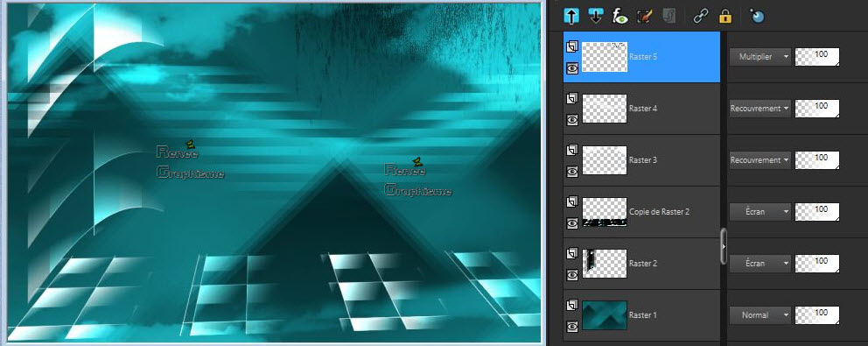This screenshot has width=868, height=346.
Task: Click the edit selection brush icon
Action: click(644, 16)
